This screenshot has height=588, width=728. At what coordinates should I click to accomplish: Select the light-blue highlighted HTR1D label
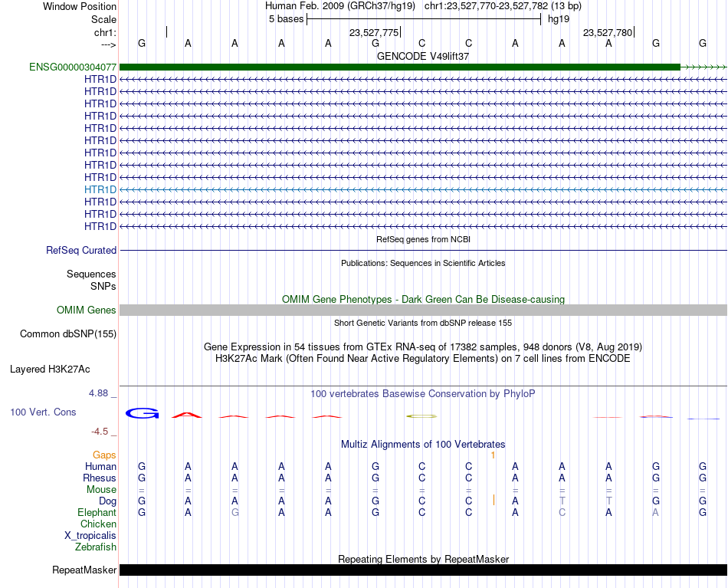tap(100, 189)
